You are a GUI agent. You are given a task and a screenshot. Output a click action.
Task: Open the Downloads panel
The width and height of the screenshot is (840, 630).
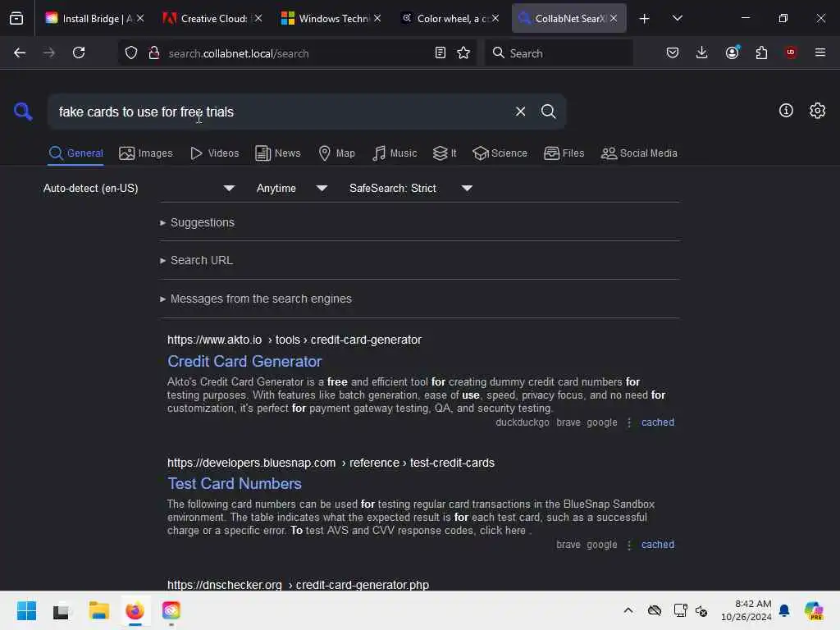tap(701, 52)
